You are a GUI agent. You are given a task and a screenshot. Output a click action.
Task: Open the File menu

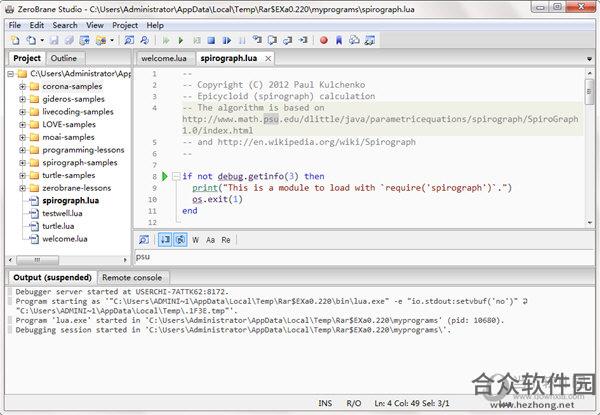(x=15, y=25)
